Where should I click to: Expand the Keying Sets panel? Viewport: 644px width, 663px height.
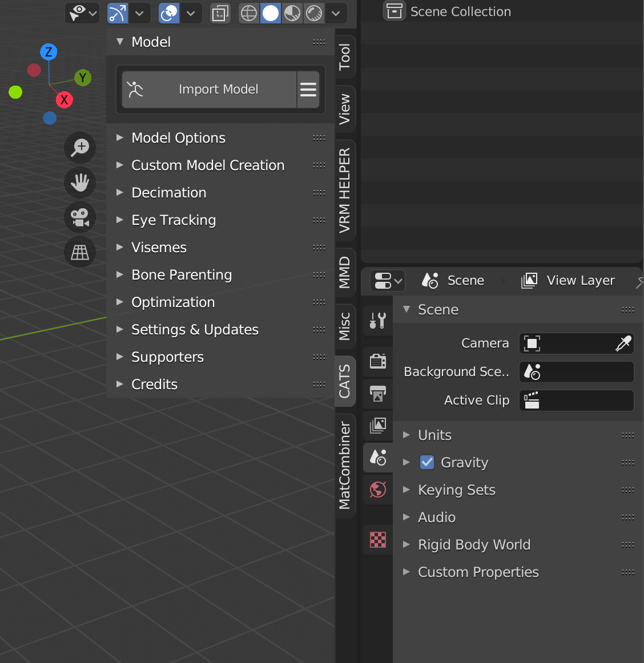518,490
